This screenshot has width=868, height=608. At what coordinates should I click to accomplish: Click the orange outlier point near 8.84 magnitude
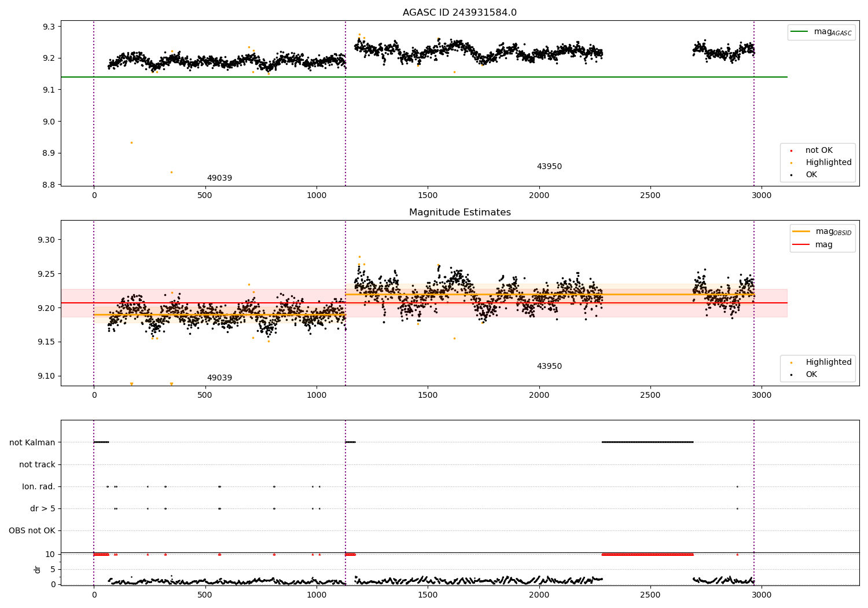(x=171, y=172)
